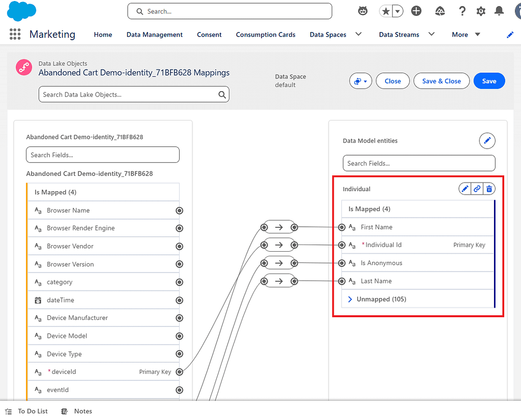Click the Device Manufacturer connector node
This screenshot has width=521, height=420.
coord(180,318)
